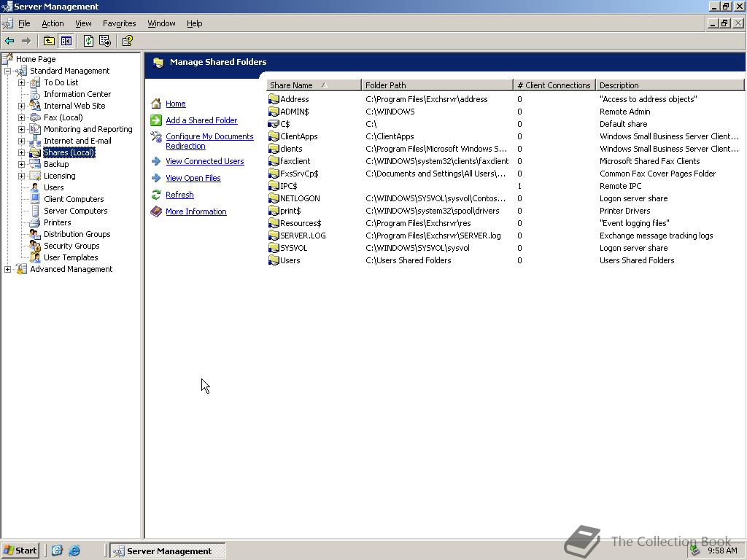Sort by the Share Name column header
Screen dimensions: 747x560
coord(314,85)
